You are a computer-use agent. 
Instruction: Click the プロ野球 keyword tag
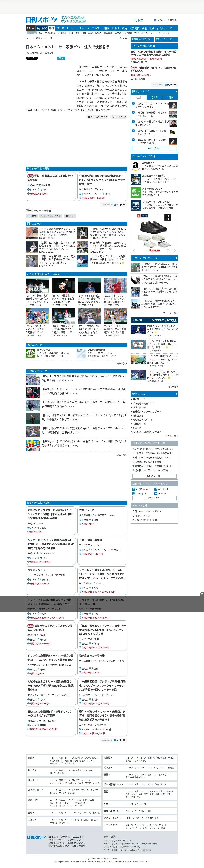coord(32,216)
